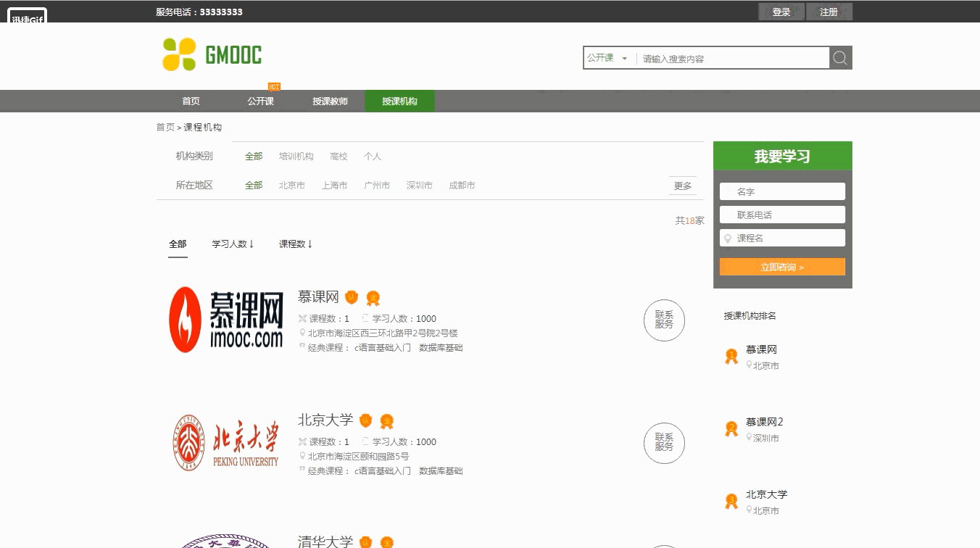Open c语言基础入门 course under 慕课网

pos(383,348)
